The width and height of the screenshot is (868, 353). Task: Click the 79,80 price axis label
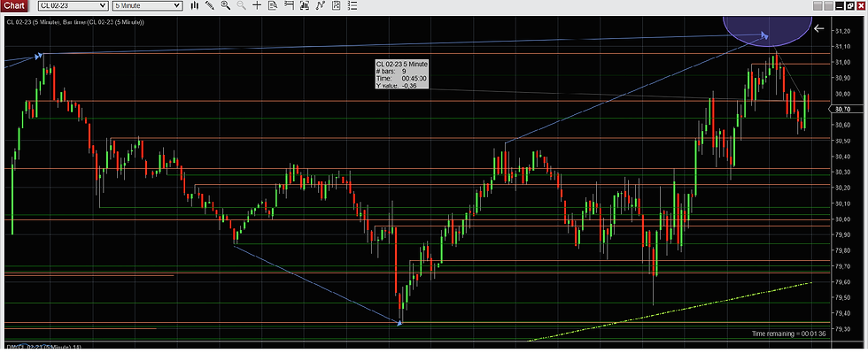click(842, 250)
